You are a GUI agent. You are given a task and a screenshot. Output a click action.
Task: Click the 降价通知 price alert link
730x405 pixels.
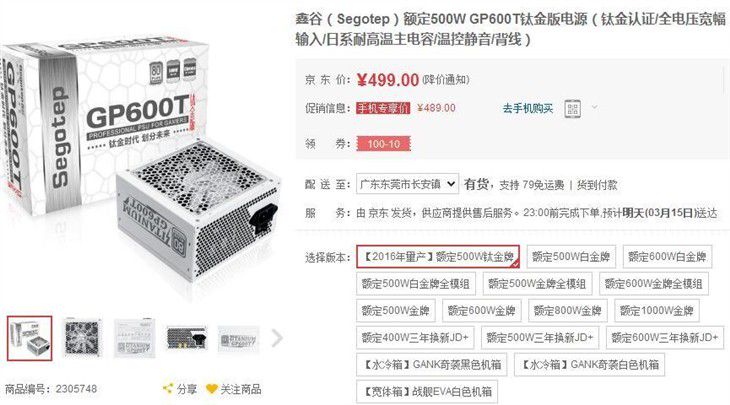coord(446,80)
